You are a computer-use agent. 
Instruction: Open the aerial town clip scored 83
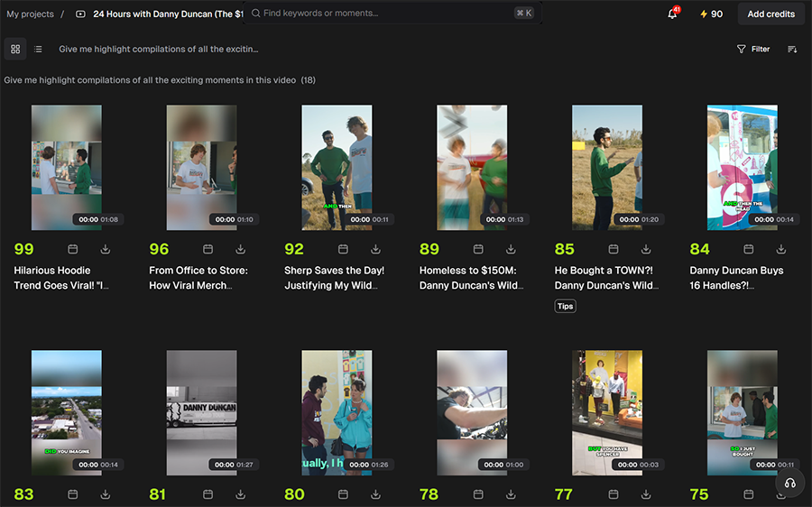pyautogui.click(x=66, y=413)
